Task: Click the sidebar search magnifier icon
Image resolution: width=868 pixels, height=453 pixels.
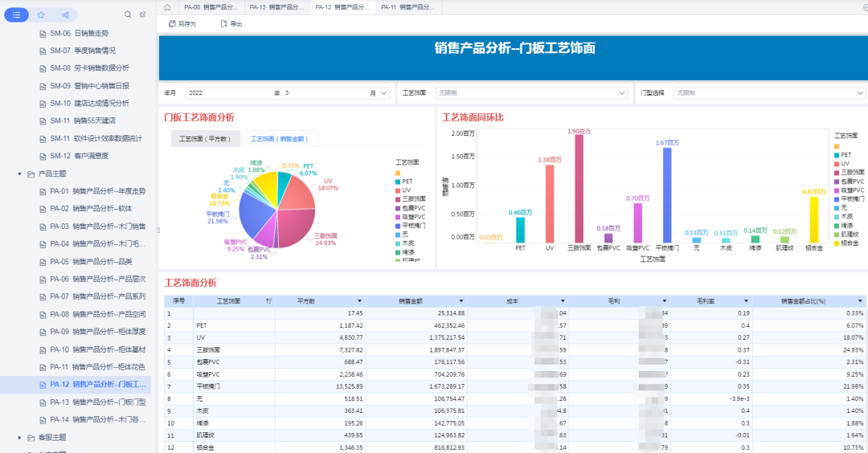Action: tap(128, 14)
